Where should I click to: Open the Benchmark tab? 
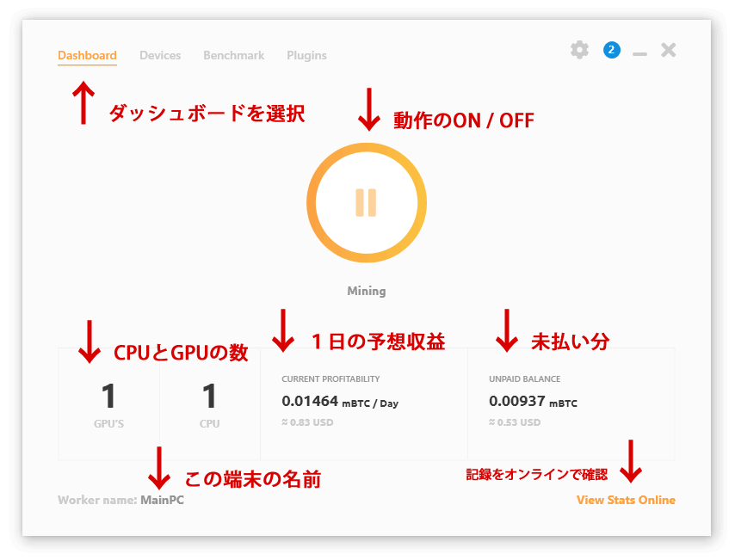[233, 55]
